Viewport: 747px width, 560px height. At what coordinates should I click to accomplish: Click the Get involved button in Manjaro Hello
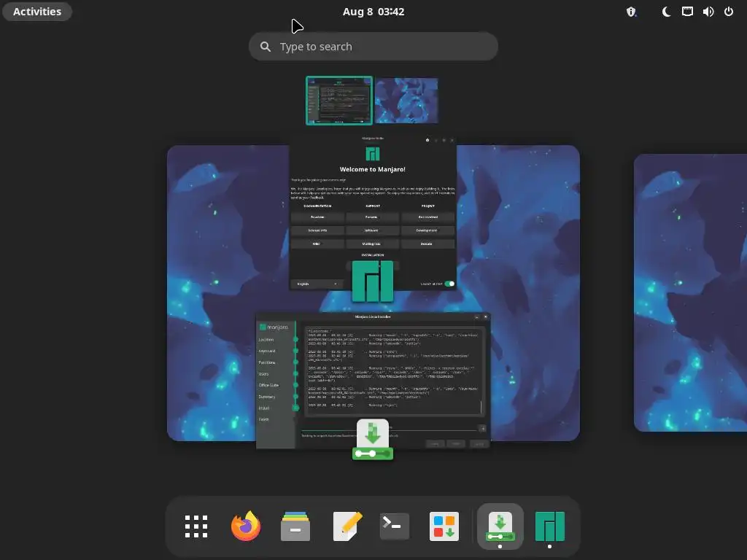(x=427, y=217)
